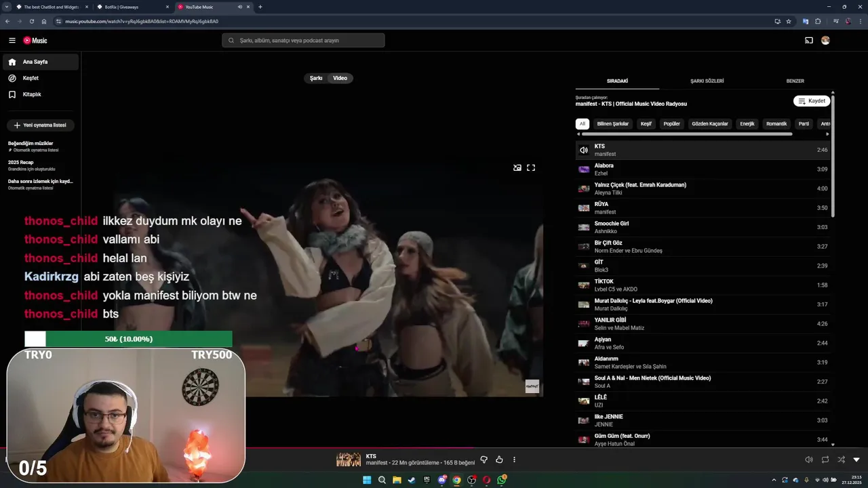Click the Kaydet button

click(x=812, y=101)
